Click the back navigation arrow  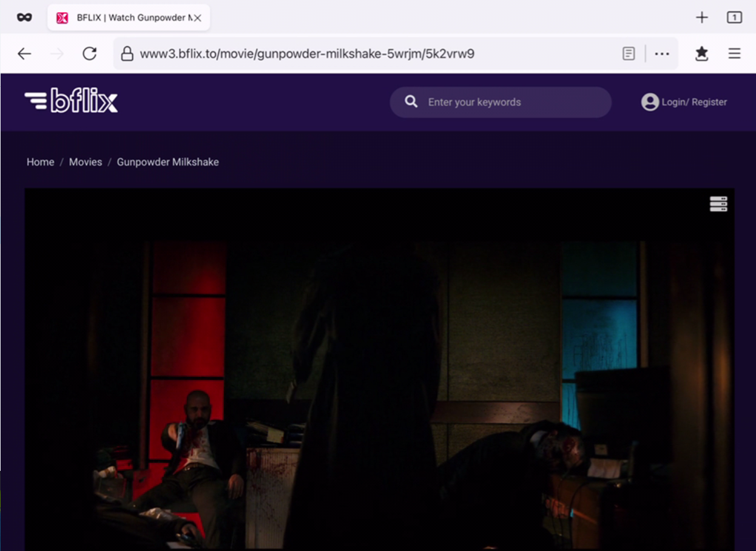(24, 53)
